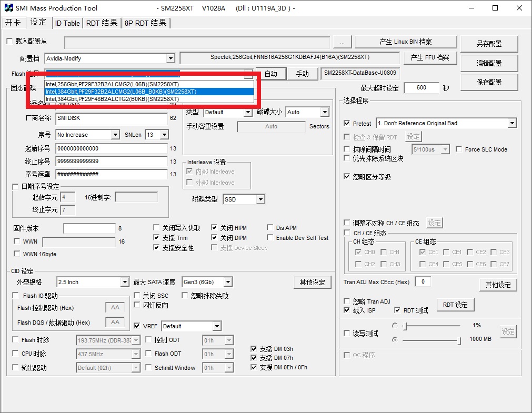Enable the 载入配置从 checkbox
This screenshot has height=413, width=532.
[9, 42]
